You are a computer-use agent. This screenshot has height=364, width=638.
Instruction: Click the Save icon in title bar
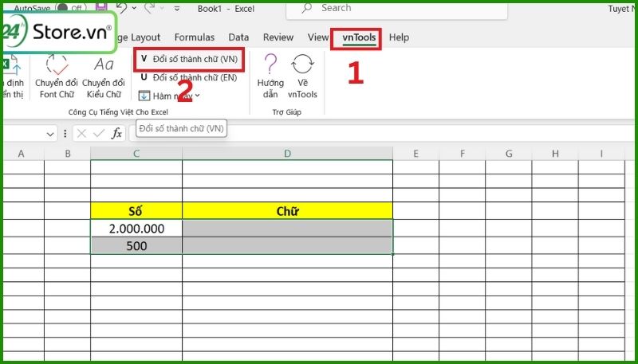click(101, 7)
